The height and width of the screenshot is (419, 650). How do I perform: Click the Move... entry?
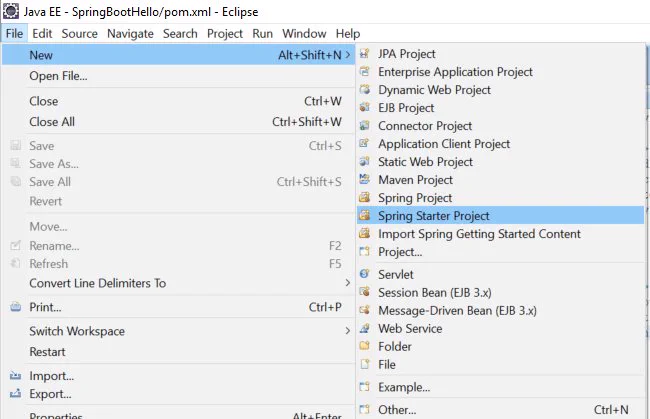[x=178, y=226]
